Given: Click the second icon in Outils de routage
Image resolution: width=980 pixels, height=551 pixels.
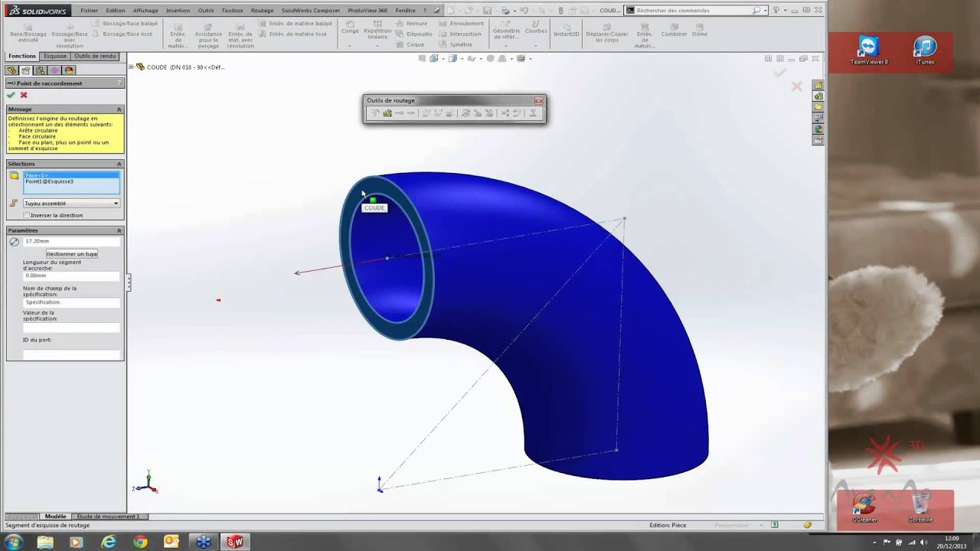Looking at the screenshot, I should click(x=387, y=113).
